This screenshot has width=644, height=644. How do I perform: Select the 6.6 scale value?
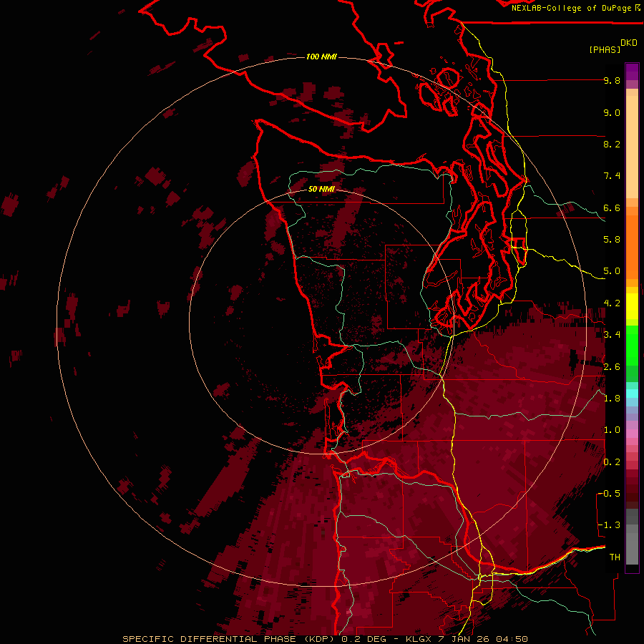click(x=612, y=208)
